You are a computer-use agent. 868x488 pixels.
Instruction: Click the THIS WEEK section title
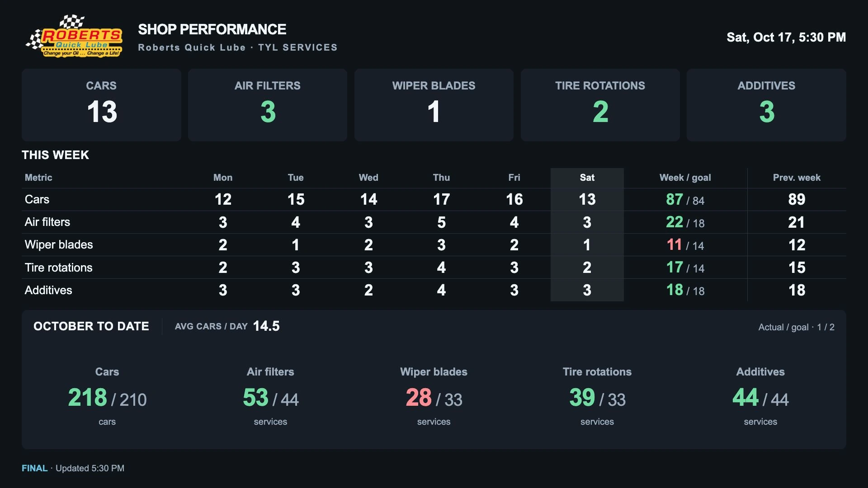point(55,155)
